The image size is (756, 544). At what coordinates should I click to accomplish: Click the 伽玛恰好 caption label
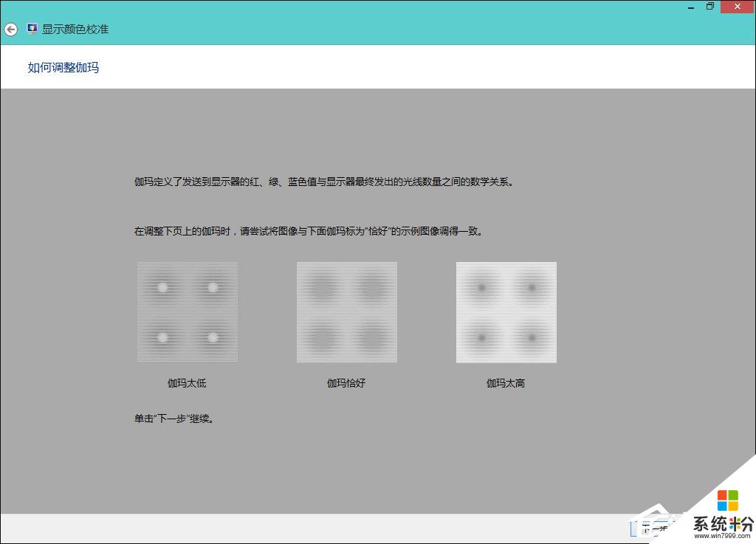pyautogui.click(x=346, y=383)
